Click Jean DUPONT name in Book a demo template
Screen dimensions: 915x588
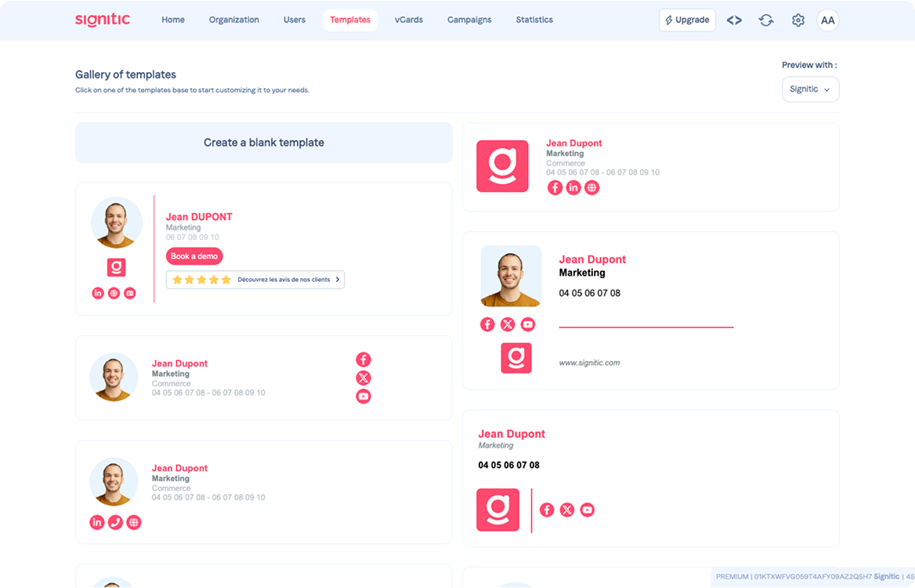pos(199,217)
